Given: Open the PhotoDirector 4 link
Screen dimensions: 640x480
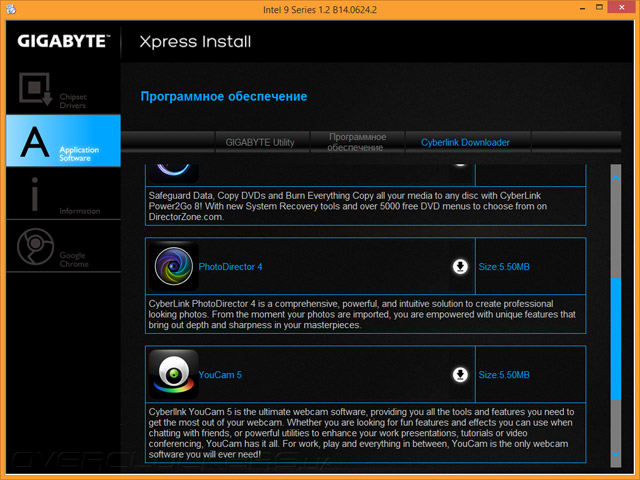Looking at the screenshot, I should coord(230,267).
